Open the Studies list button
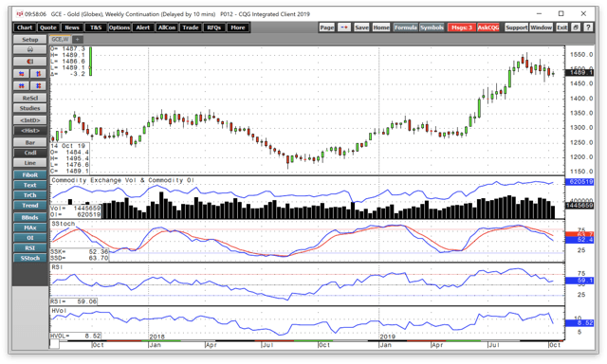 29,108
